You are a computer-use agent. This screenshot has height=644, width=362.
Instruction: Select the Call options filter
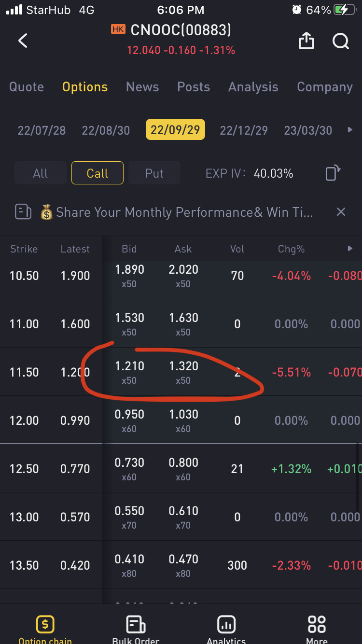click(97, 173)
